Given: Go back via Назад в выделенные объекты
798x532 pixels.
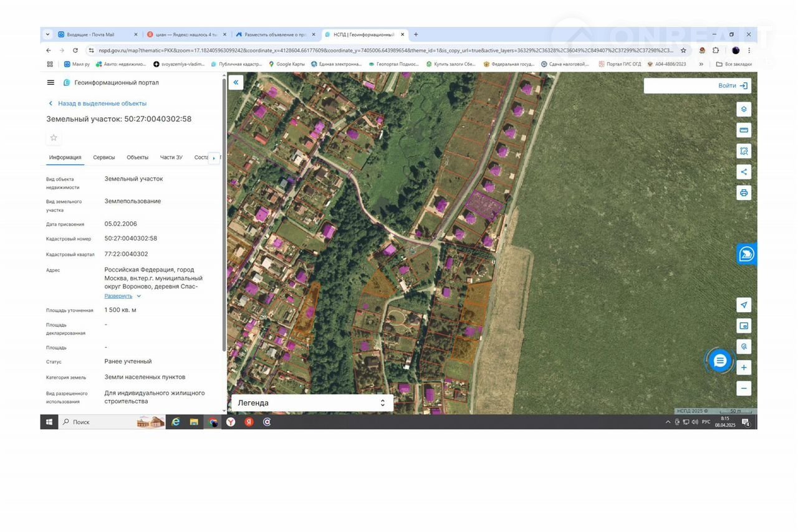Looking at the screenshot, I should [102, 103].
